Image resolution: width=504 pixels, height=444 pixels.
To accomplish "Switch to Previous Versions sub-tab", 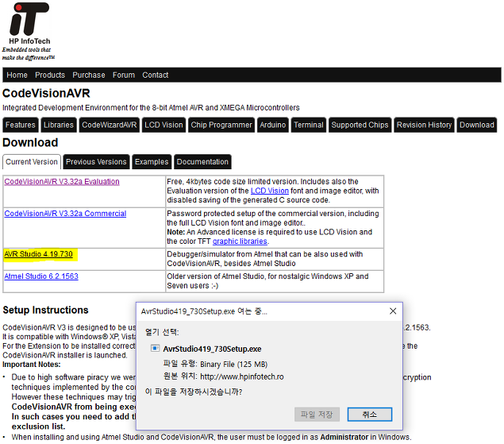I will (96, 161).
